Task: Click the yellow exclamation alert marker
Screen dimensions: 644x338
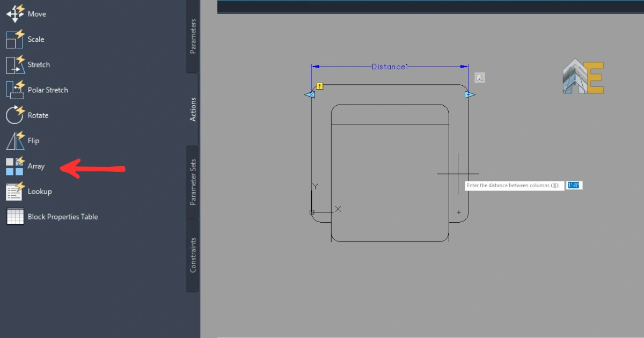Action: 320,86
